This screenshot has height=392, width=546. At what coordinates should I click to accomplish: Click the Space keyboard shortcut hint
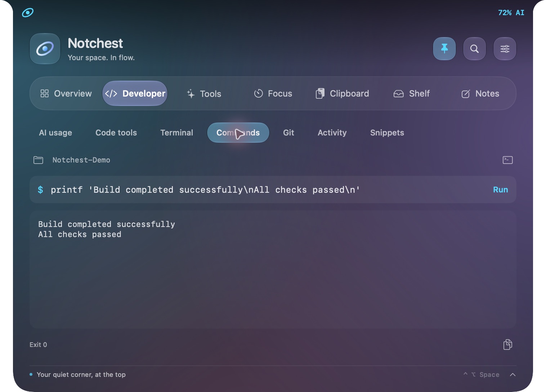481,375
